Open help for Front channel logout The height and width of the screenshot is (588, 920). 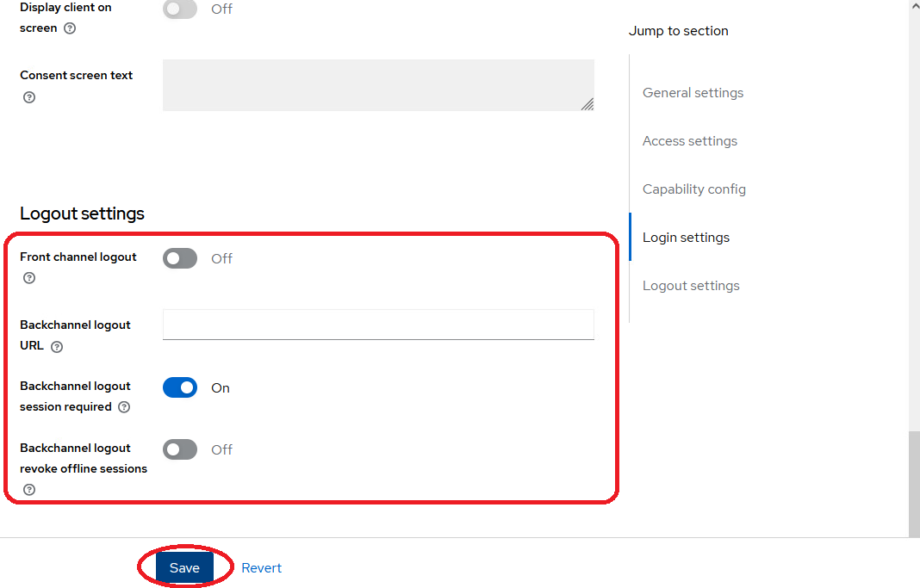point(28,278)
